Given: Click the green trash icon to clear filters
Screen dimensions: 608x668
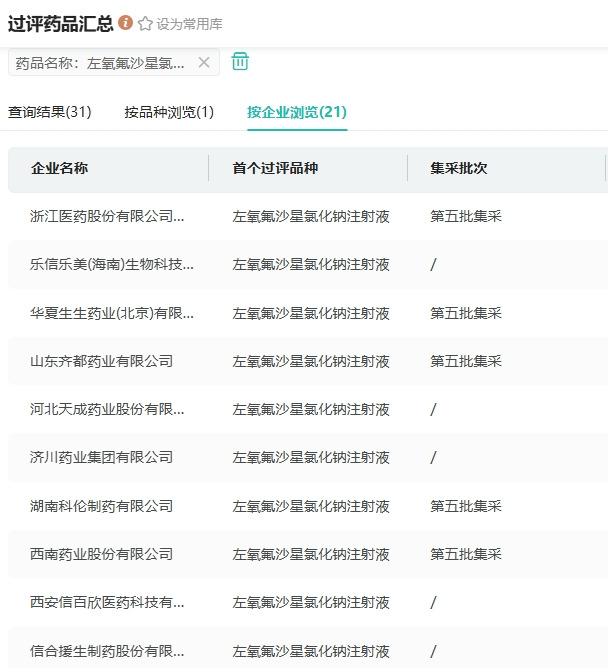Looking at the screenshot, I should coord(240,62).
